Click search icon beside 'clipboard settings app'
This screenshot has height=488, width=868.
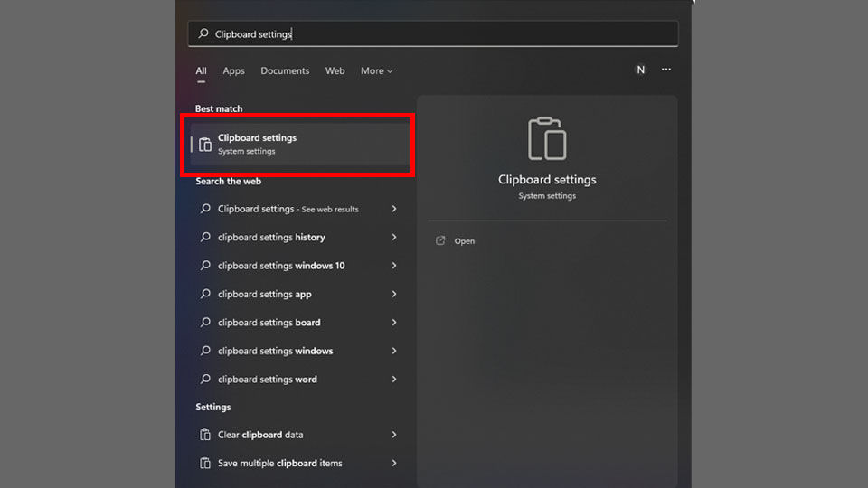pyautogui.click(x=205, y=294)
